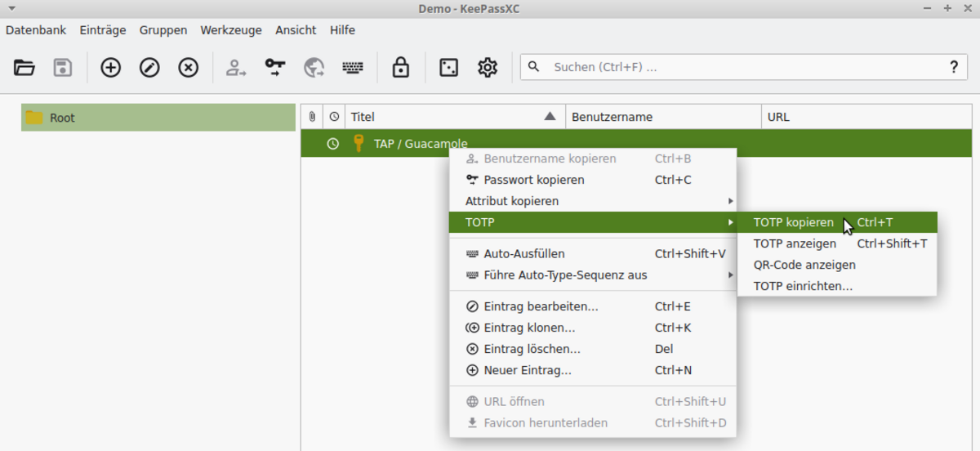Click the delete entry toolbar icon
This screenshot has height=451, width=980.
pos(189,68)
